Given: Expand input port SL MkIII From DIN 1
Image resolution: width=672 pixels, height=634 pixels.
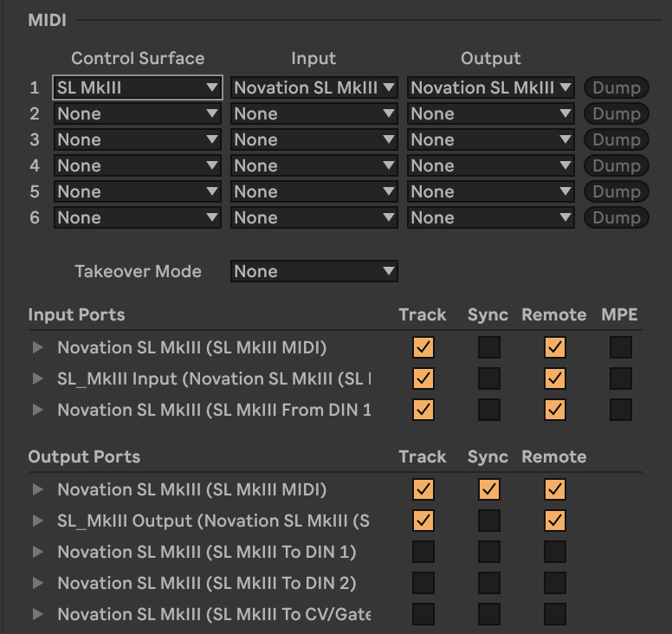Looking at the screenshot, I should 38,410.
